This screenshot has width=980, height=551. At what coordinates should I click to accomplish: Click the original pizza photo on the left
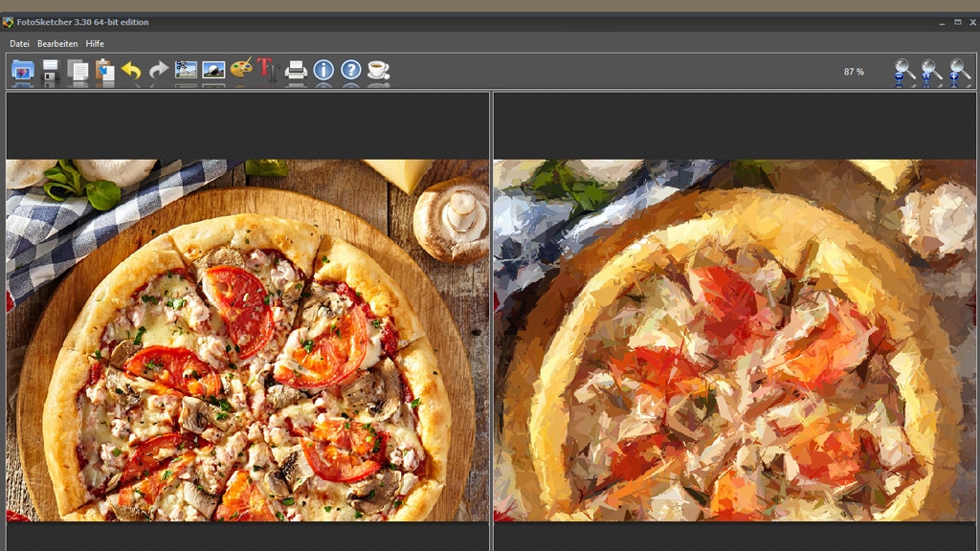point(248,341)
